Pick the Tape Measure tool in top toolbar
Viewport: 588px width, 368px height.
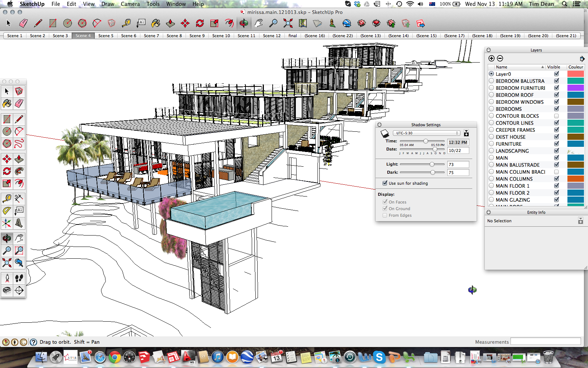click(x=126, y=24)
